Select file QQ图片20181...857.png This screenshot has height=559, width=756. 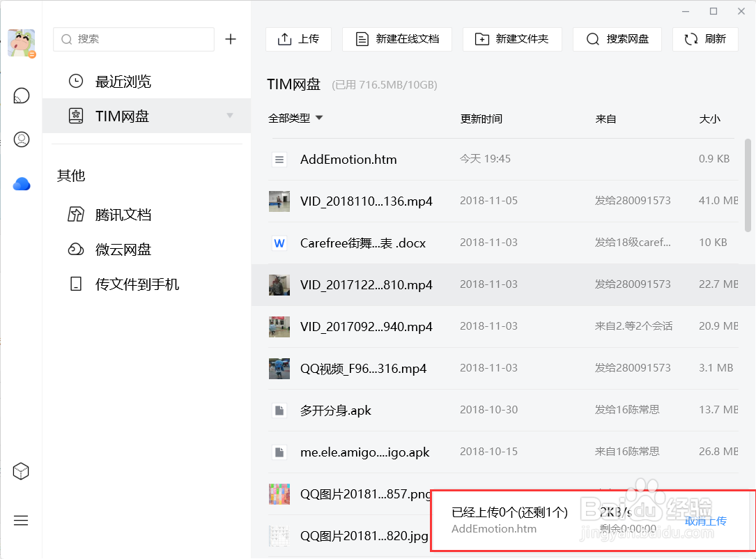coord(365,494)
